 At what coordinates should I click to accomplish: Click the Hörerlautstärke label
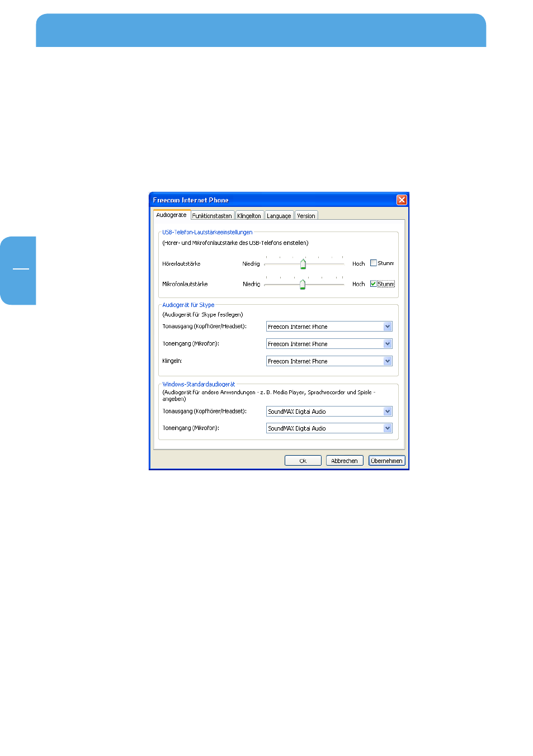point(181,263)
